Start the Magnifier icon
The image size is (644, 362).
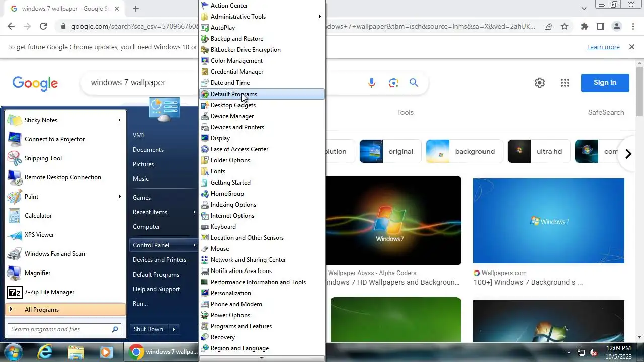(15, 273)
